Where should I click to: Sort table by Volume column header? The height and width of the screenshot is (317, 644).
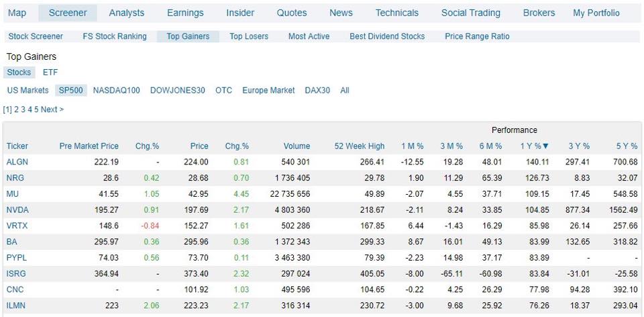click(x=297, y=146)
